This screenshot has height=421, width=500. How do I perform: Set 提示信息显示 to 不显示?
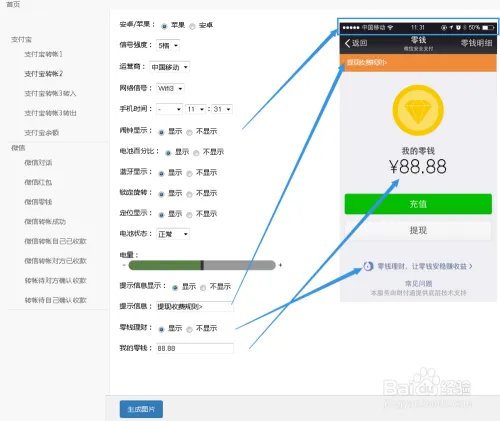[203, 288]
